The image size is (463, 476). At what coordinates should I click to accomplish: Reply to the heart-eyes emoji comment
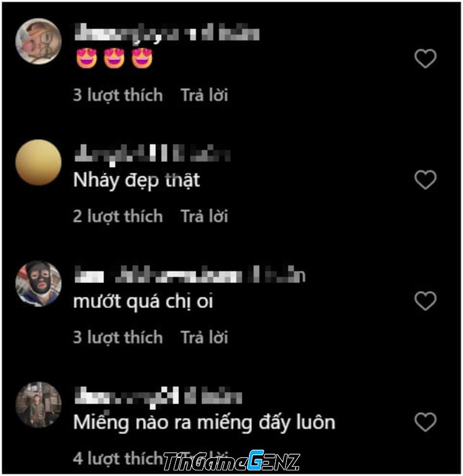coord(204,95)
